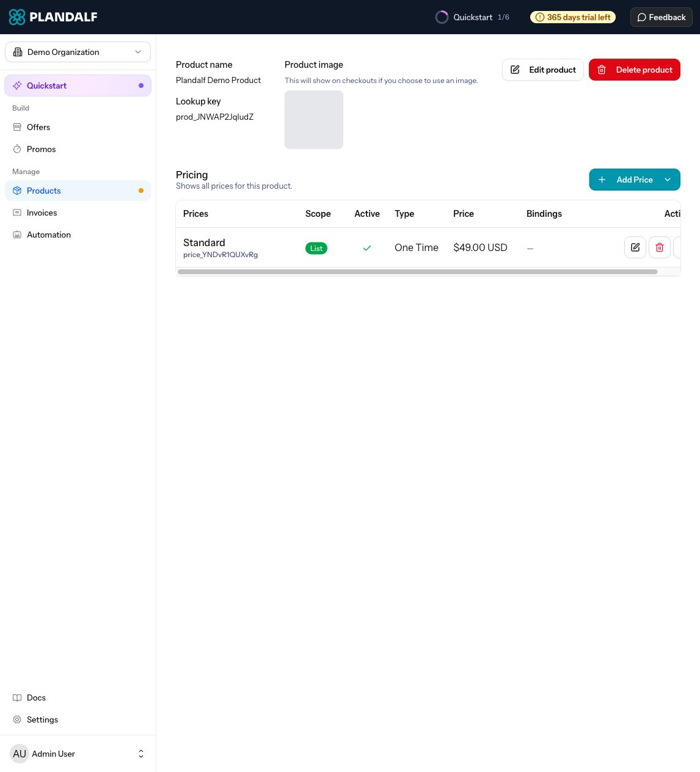Viewport: 700px width, 772px height.
Task: Open the Feedback button
Action: click(662, 17)
